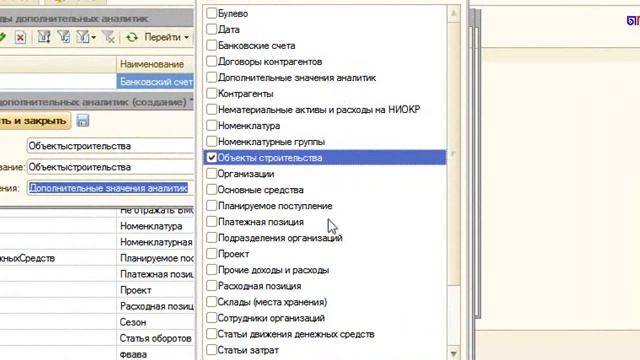
Task: Check the Дополнительные значения аналитик checkbox in the list
Action: click(211, 77)
